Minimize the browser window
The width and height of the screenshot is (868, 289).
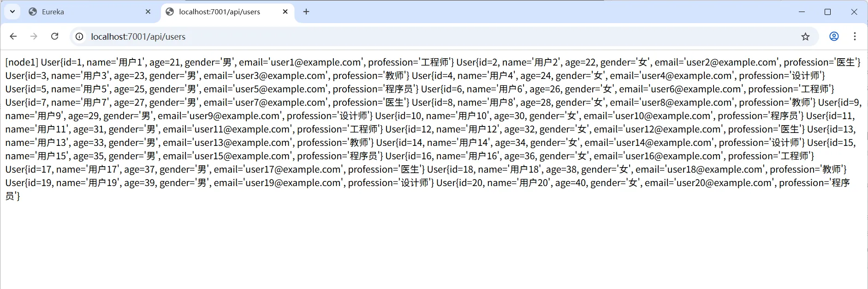click(x=802, y=12)
